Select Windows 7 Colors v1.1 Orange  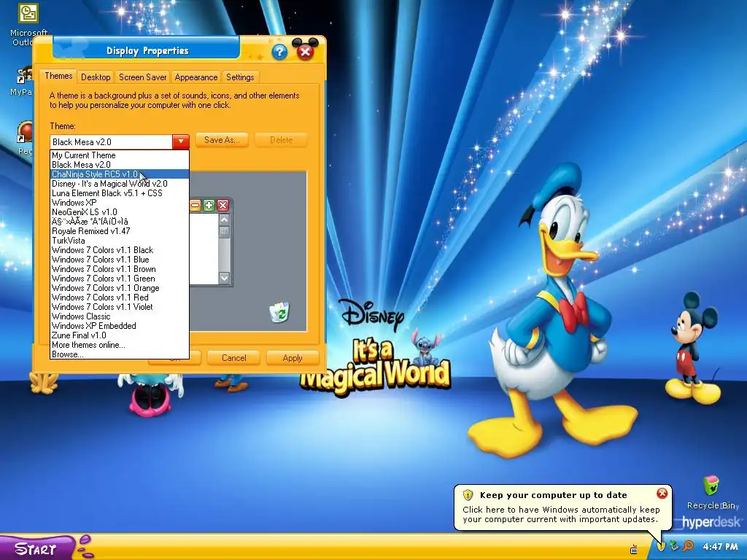tap(120, 288)
